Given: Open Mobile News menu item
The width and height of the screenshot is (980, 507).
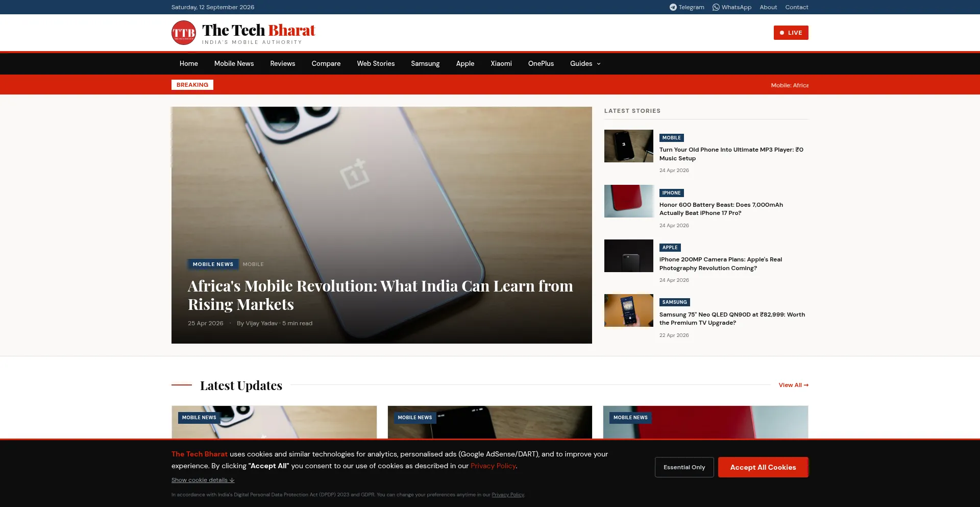Looking at the screenshot, I should tap(234, 64).
